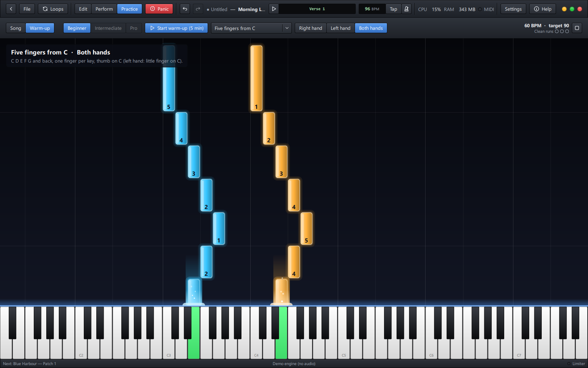Select the Warm-up tab

click(x=40, y=28)
